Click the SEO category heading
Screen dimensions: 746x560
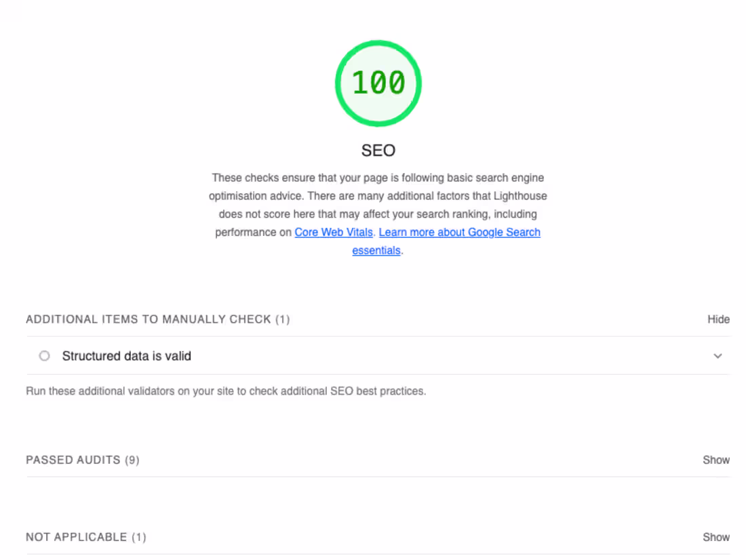click(378, 150)
